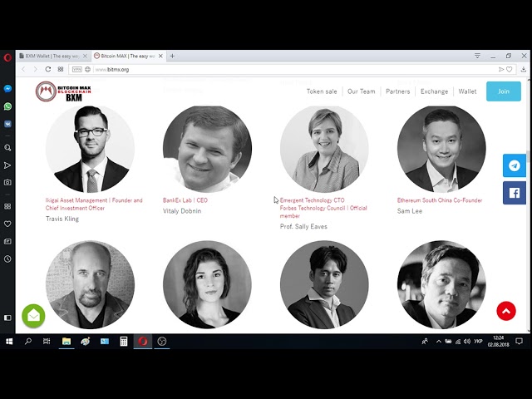Open Speed Dial from toolbar grid

[61, 69]
